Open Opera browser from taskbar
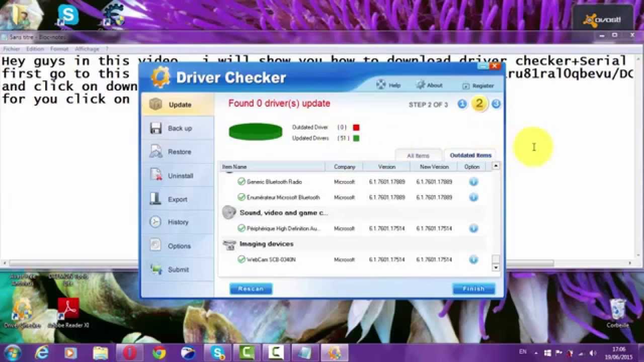This screenshot has height=362, width=644. (x=130, y=353)
